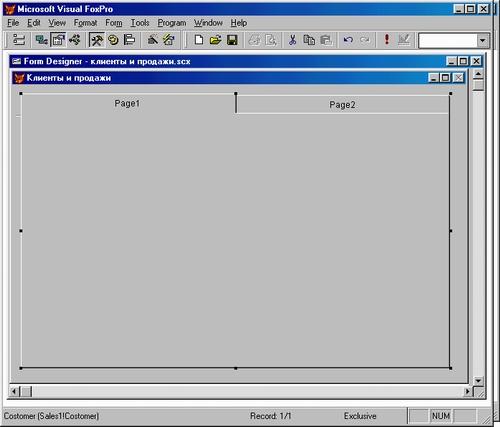Click the Exclusive status bar indicator
This screenshot has width=500, height=427.
[360, 416]
